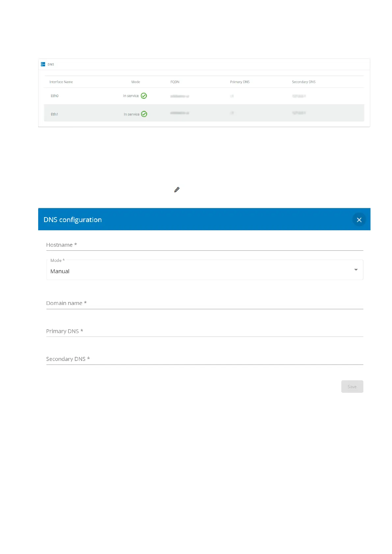The width and height of the screenshot is (392, 554).
Task: Click the Mode column header
Action: [x=136, y=82]
